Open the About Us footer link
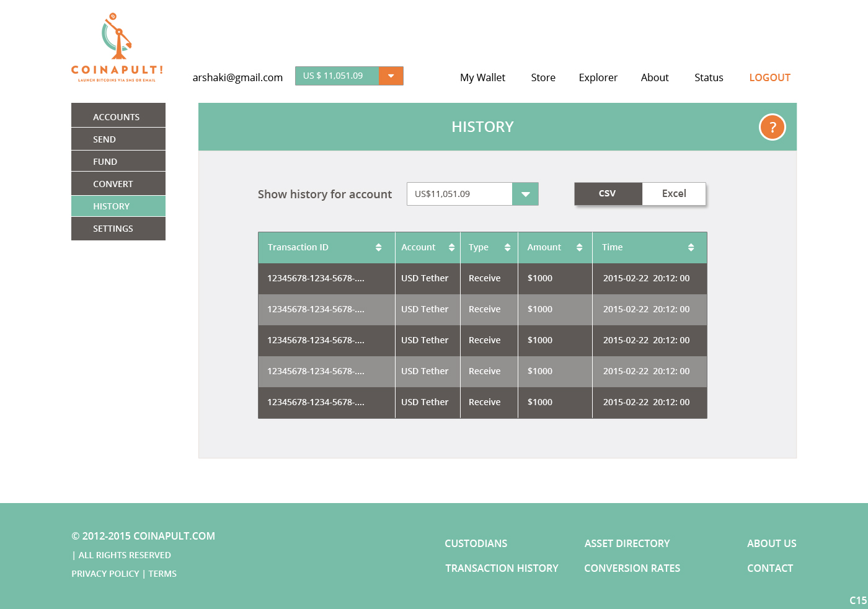The image size is (868, 609). click(772, 543)
